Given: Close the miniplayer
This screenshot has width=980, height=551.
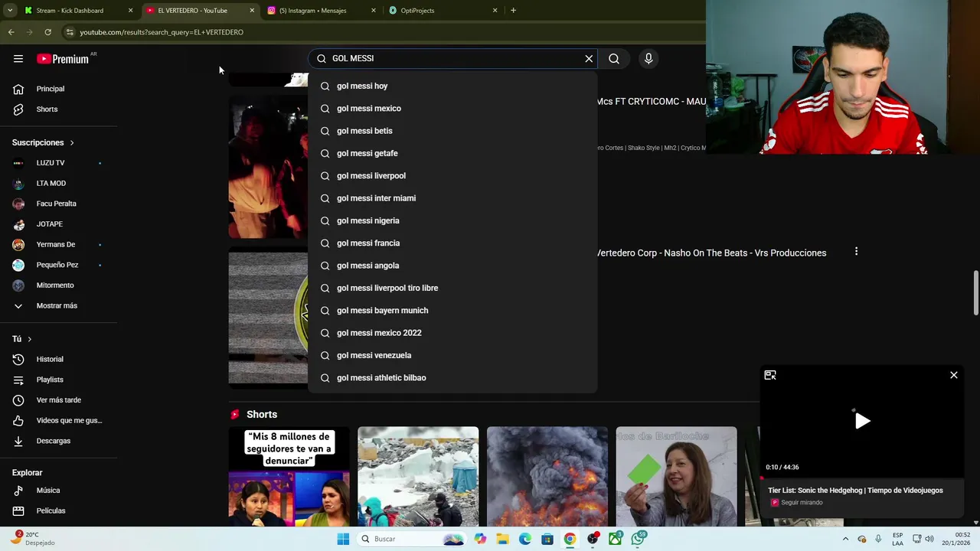Looking at the screenshot, I should tap(954, 375).
